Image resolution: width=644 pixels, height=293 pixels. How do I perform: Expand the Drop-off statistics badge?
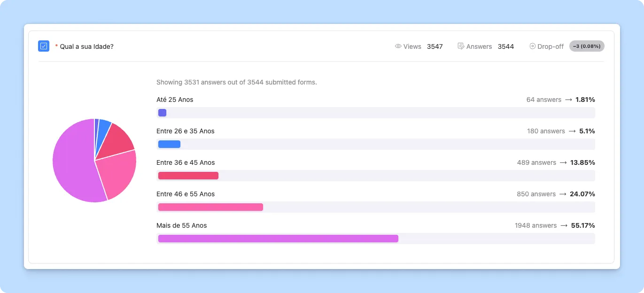click(x=586, y=46)
